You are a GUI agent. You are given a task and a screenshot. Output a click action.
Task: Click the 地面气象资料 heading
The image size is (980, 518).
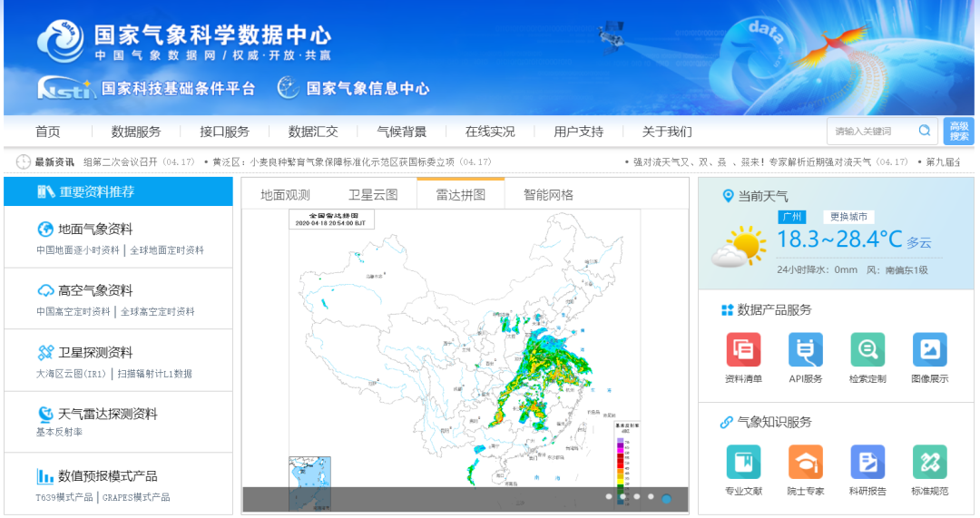point(95,230)
